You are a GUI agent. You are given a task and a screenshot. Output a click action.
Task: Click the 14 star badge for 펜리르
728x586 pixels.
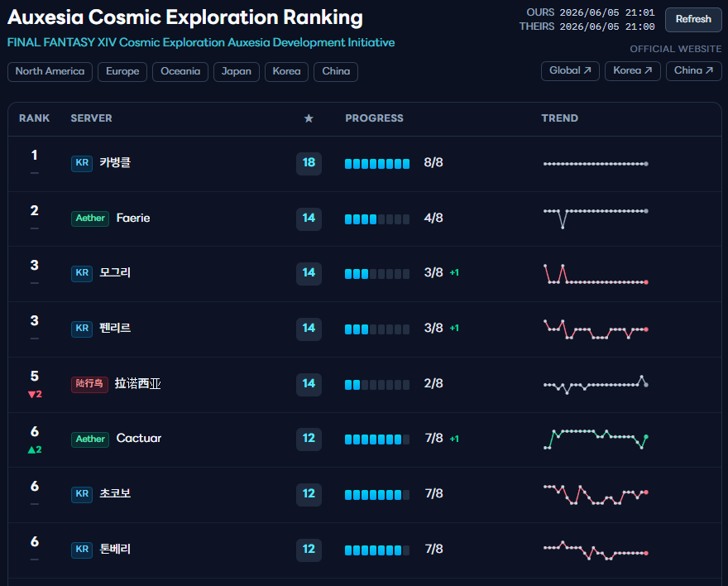coord(309,329)
